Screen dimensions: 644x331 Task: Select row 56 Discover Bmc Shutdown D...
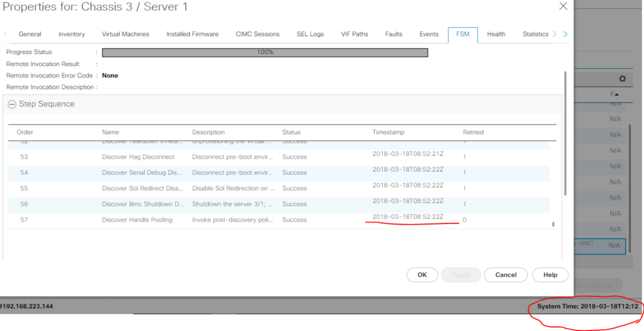coord(279,204)
